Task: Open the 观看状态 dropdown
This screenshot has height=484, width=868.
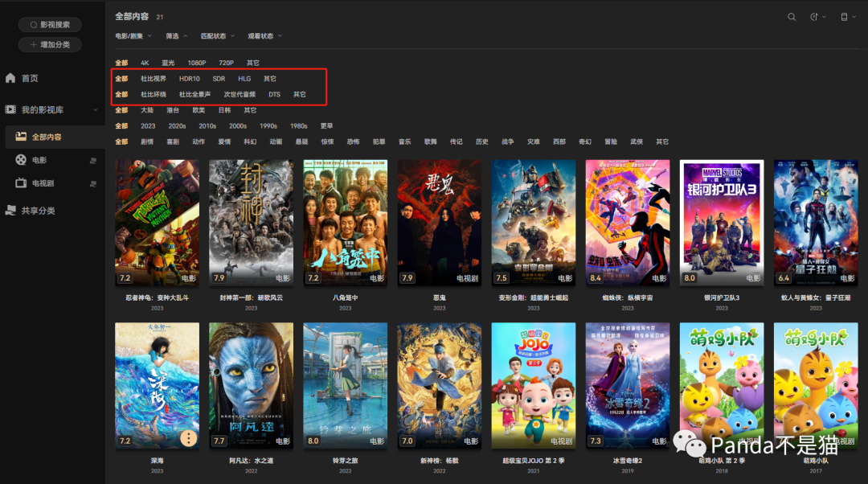Action: (x=264, y=36)
